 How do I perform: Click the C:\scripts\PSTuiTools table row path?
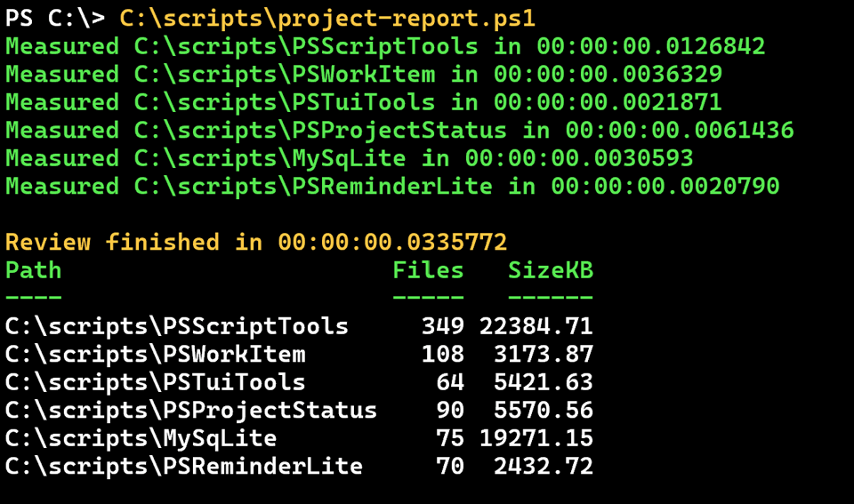click(155, 382)
